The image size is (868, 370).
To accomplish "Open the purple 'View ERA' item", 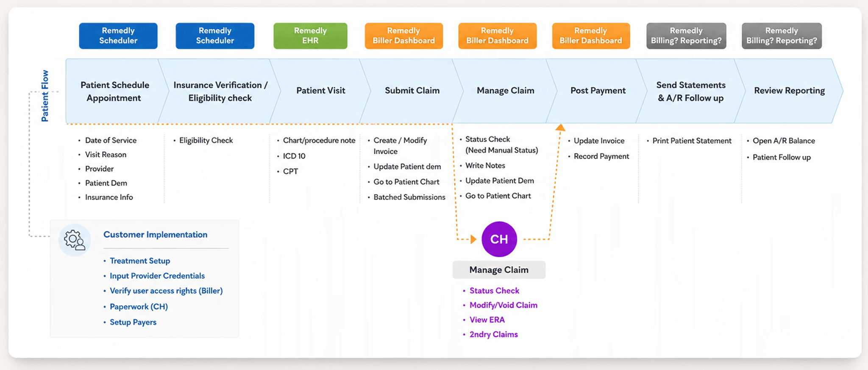I will coord(487,320).
